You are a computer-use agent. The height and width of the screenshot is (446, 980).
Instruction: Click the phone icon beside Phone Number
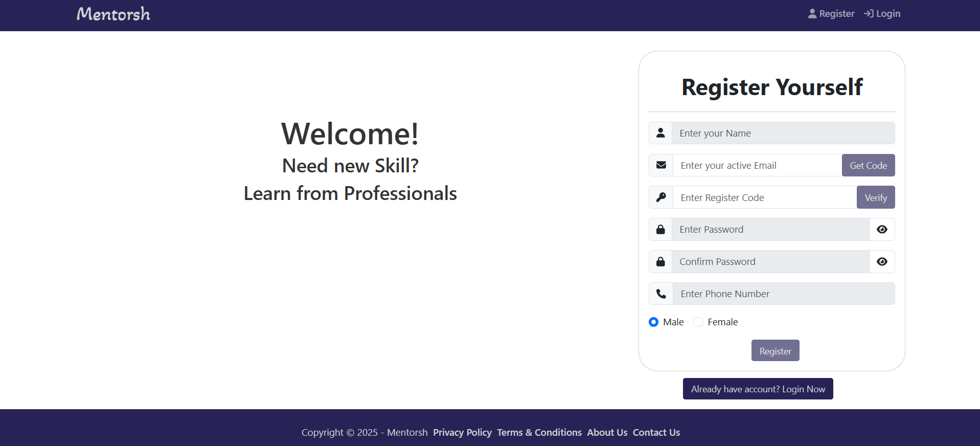coord(661,294)
